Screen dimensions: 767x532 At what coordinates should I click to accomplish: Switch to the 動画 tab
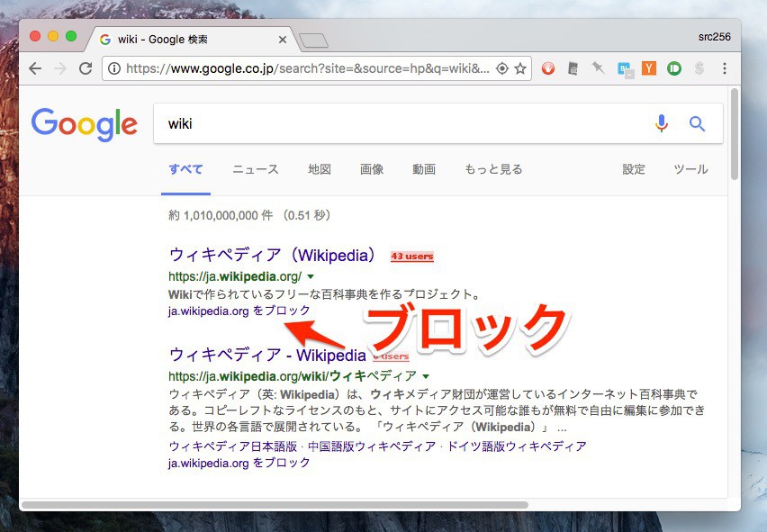(424, 169)
